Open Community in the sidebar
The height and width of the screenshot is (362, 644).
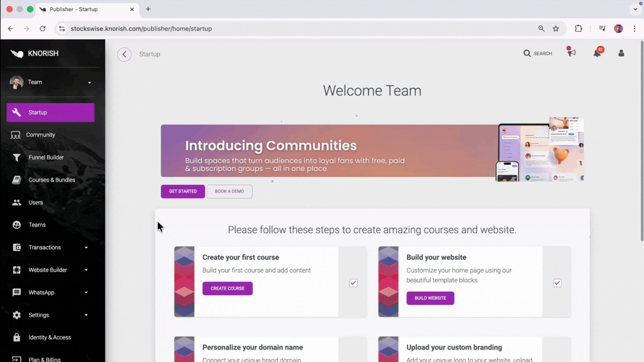tap(41, 135)
